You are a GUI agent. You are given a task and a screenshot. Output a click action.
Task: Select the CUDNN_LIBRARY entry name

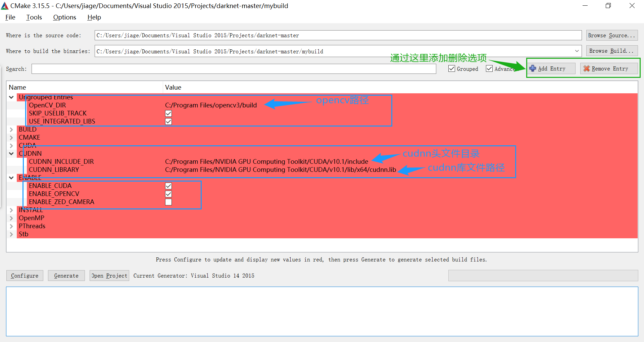pyautogui.click(x=54, y=170)
